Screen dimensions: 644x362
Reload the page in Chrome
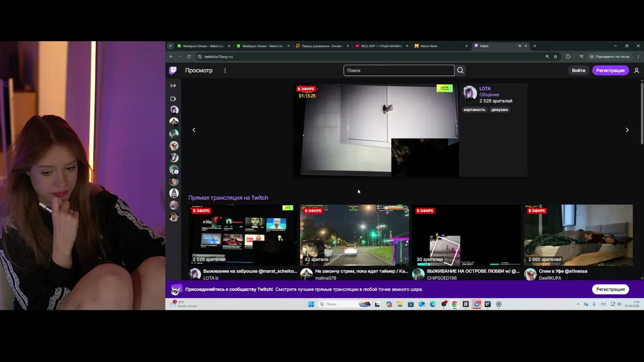click(x=189, y=56)
